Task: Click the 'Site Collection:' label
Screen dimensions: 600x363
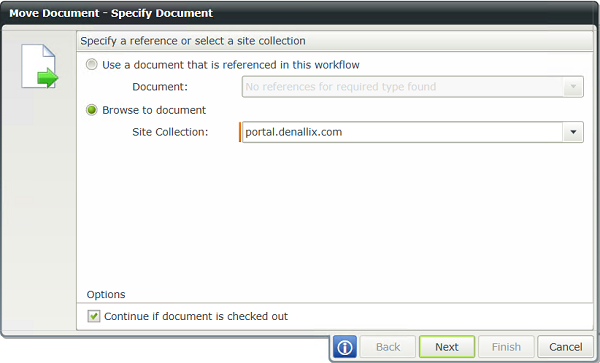Action: [170, 132]
